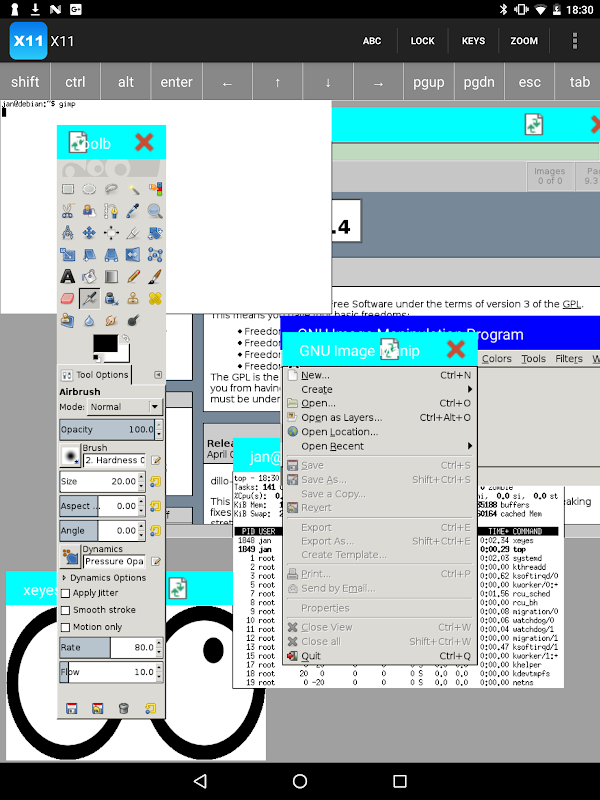
Task: Tap the esc key button
Action: click(530, 82)
